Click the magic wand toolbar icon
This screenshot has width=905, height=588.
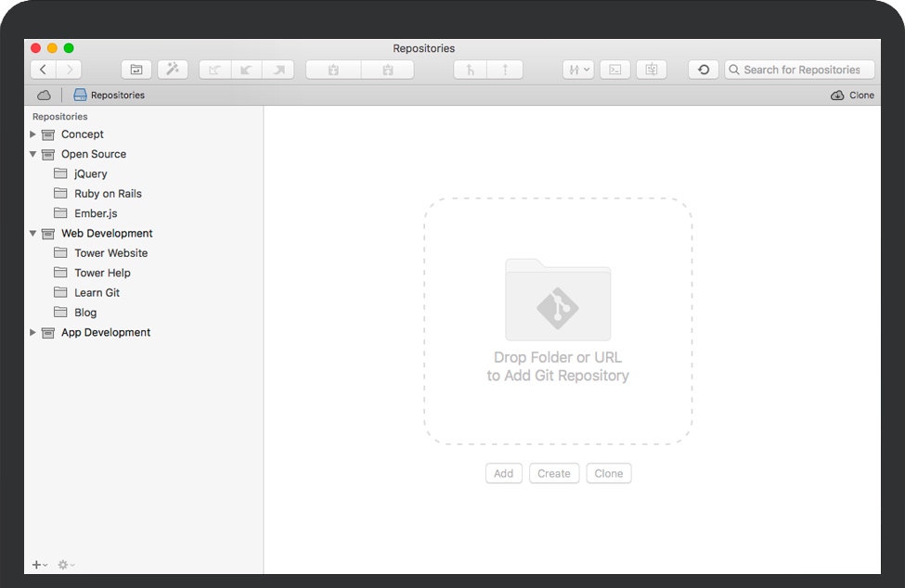tap(173, 70)
